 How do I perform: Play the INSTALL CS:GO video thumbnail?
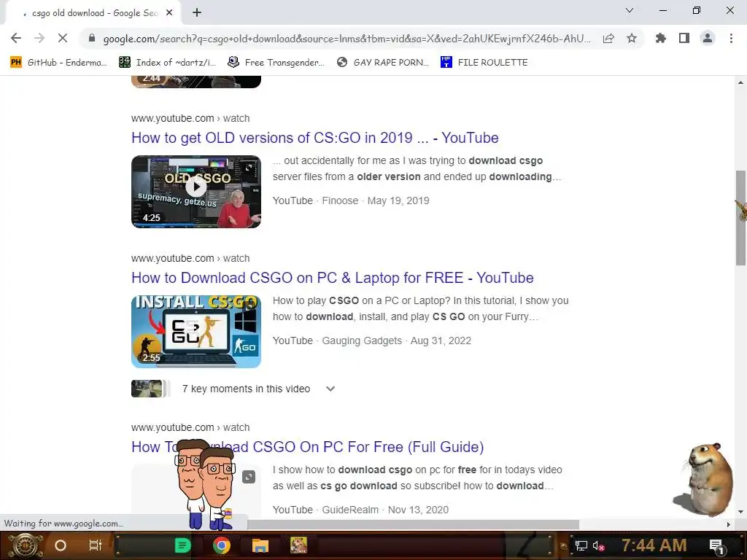pos(196,332)
